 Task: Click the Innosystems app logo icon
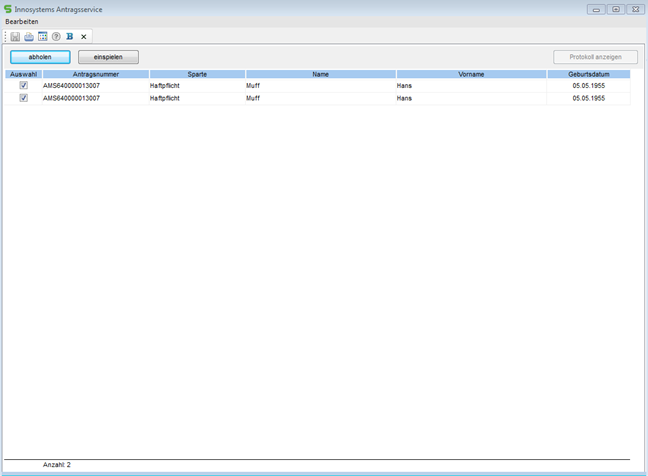9,9
